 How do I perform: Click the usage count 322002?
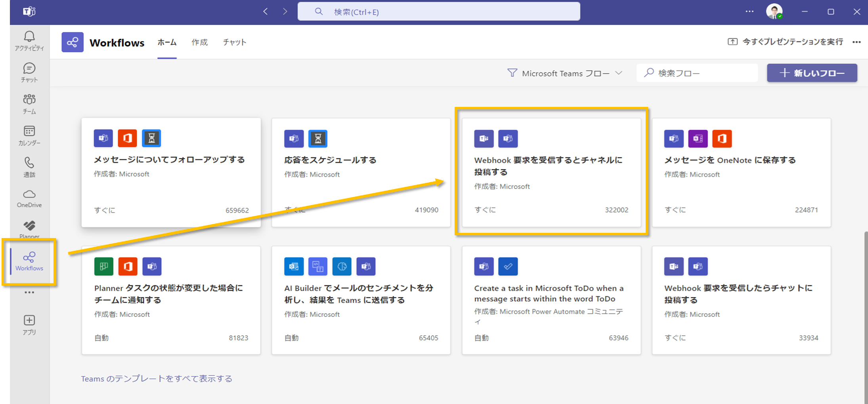[616, 210]
